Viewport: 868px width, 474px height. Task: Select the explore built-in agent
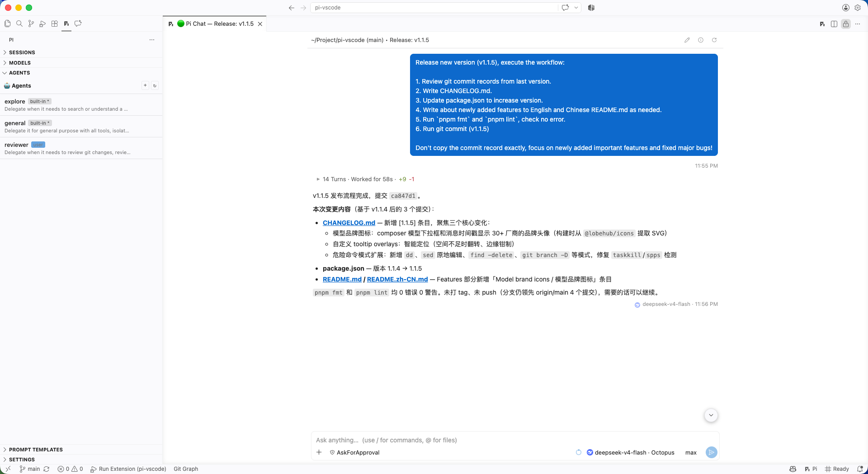(x=81, y=105)
